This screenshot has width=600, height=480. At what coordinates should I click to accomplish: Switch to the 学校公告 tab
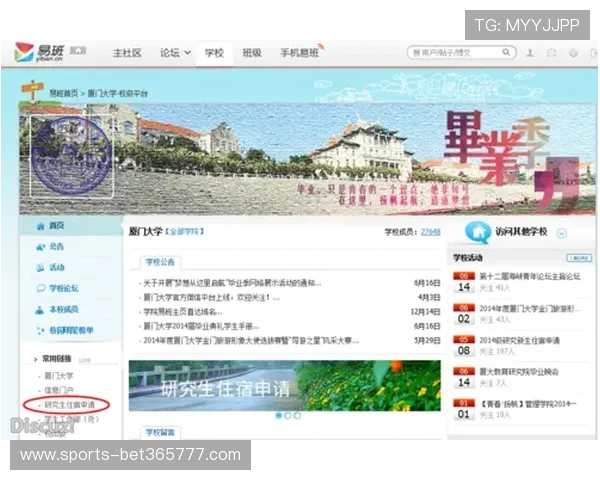pos(160,262)
